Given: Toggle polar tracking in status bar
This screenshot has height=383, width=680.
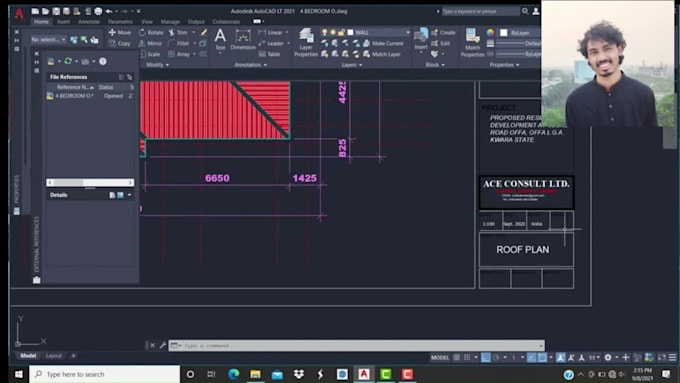Looking at the screenshot, I should point(497,357).
